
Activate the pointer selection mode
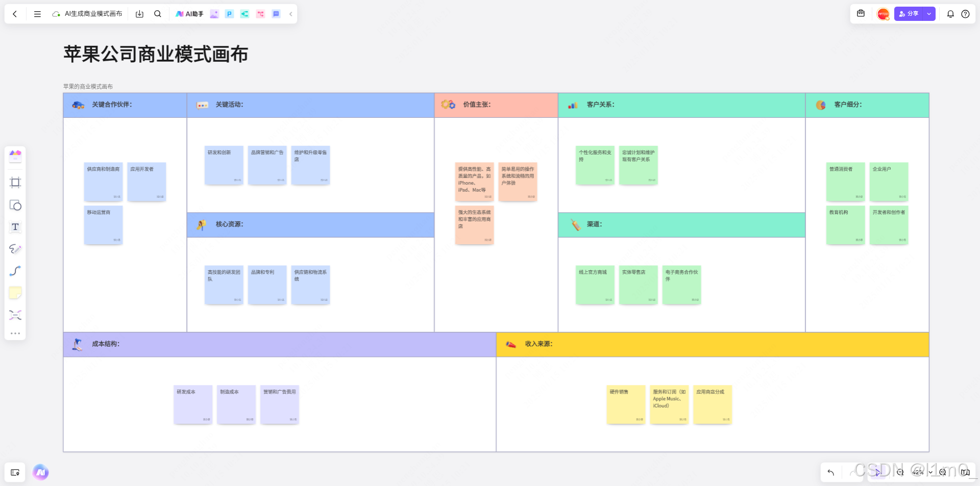coord(877,472)
